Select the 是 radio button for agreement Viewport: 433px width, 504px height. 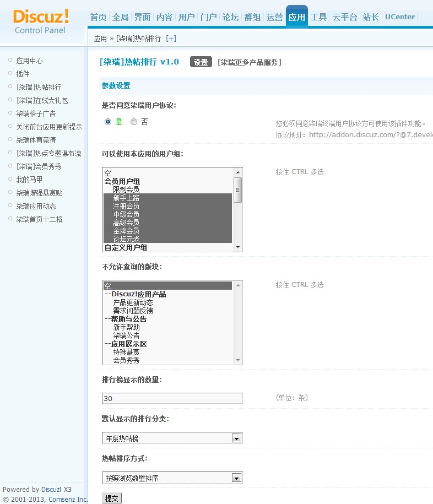click(108, 122)
